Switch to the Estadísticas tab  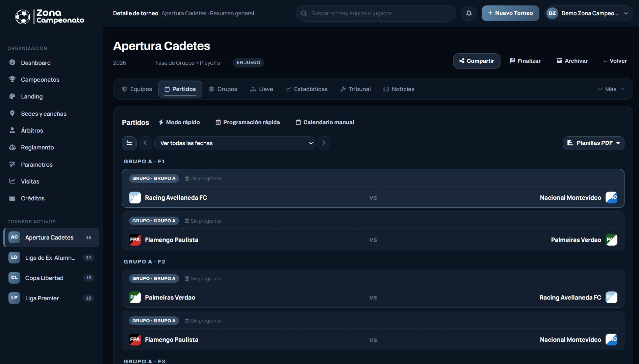(307, 89)
